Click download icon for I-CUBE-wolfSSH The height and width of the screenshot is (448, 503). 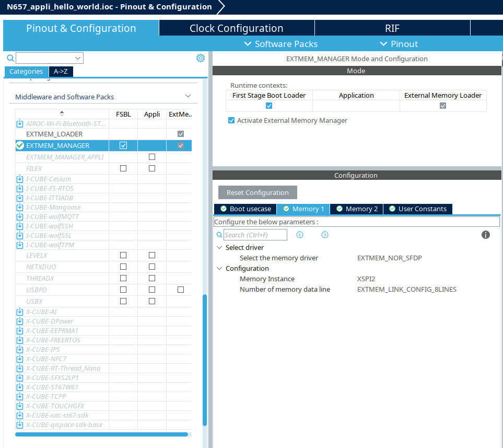[20, 226]
